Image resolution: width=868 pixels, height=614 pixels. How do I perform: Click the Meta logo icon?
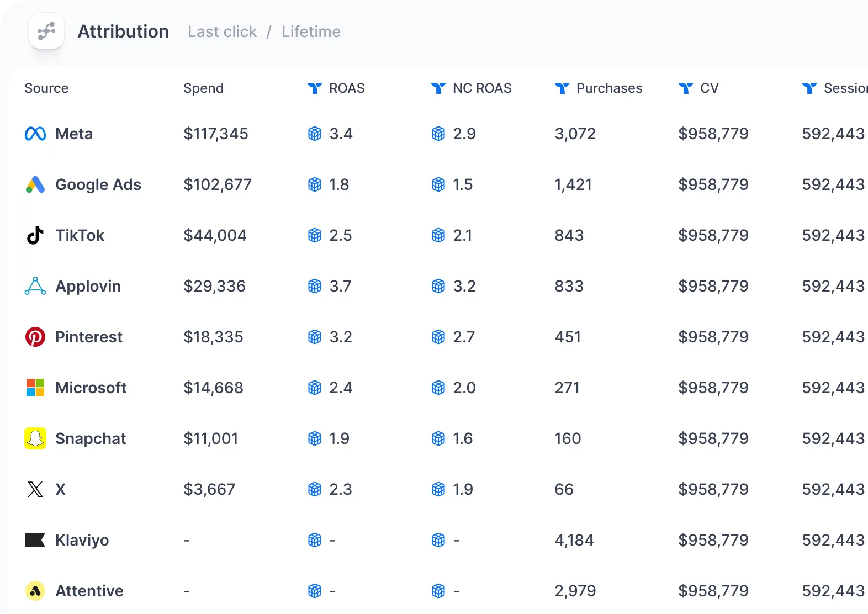tap(35, 134)
